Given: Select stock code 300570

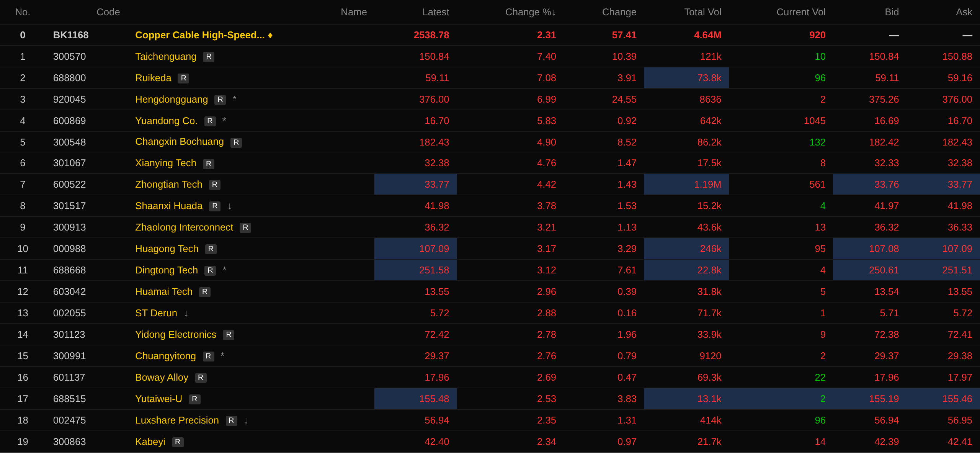Looking at the screenshot, I should click(70, 57).
